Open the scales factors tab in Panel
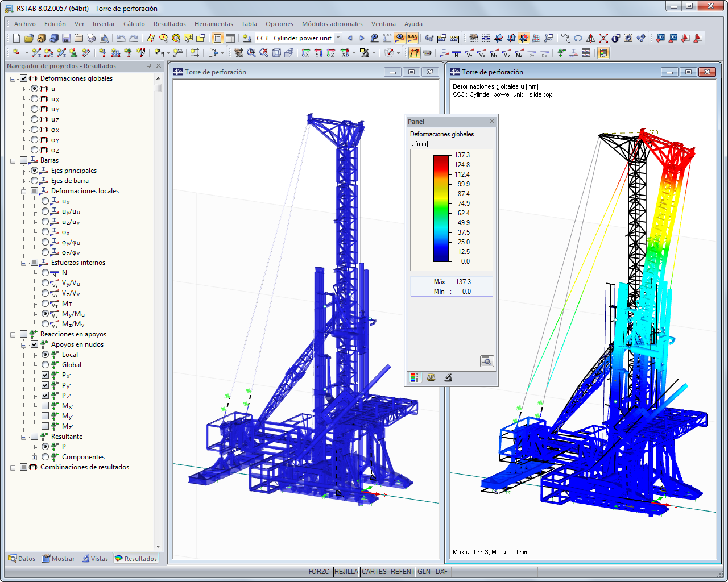The image size is (728, 582). coord(431,377)
